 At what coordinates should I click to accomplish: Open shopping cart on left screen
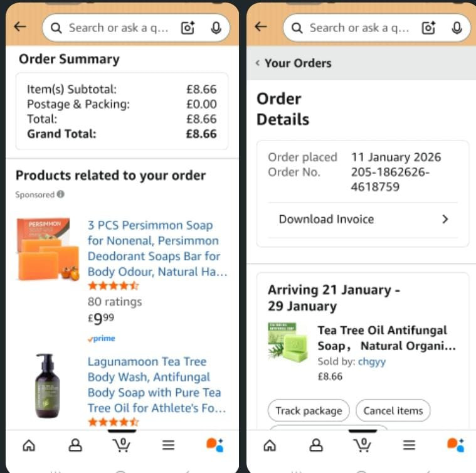point(122,445)
